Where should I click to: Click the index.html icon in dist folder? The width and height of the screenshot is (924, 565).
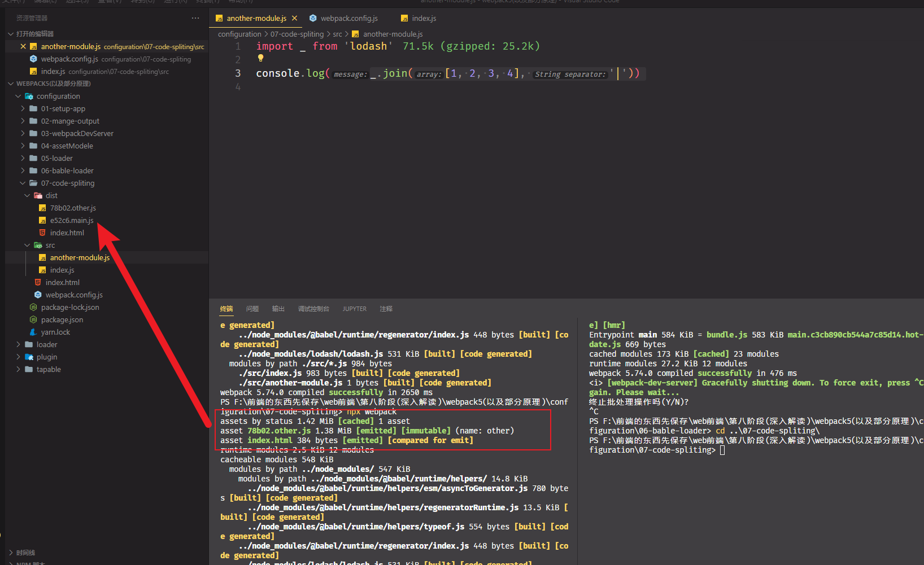42,233
